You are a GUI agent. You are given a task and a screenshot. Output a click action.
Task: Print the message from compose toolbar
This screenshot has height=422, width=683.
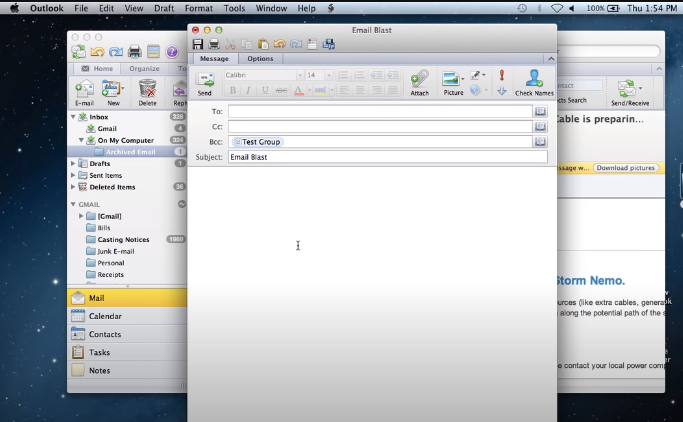(214, 44)
